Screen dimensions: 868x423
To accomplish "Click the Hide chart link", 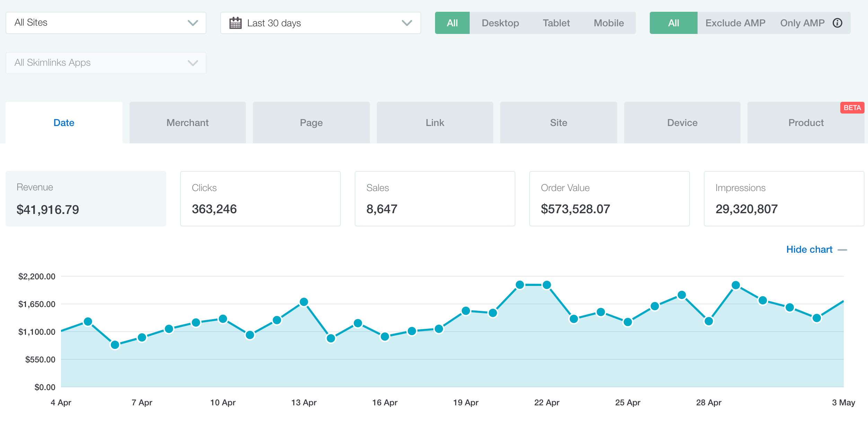I will (809, 250).
